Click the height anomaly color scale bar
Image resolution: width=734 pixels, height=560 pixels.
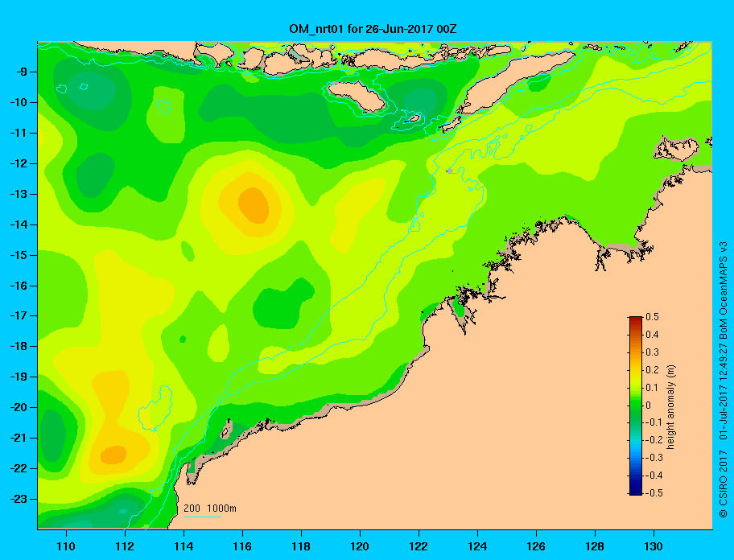pos(636,406)
